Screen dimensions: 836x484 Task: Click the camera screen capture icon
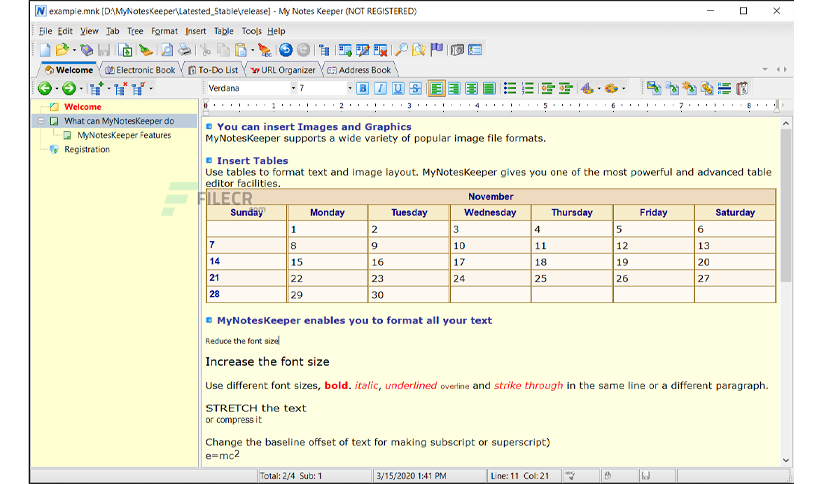pos(457,50)
